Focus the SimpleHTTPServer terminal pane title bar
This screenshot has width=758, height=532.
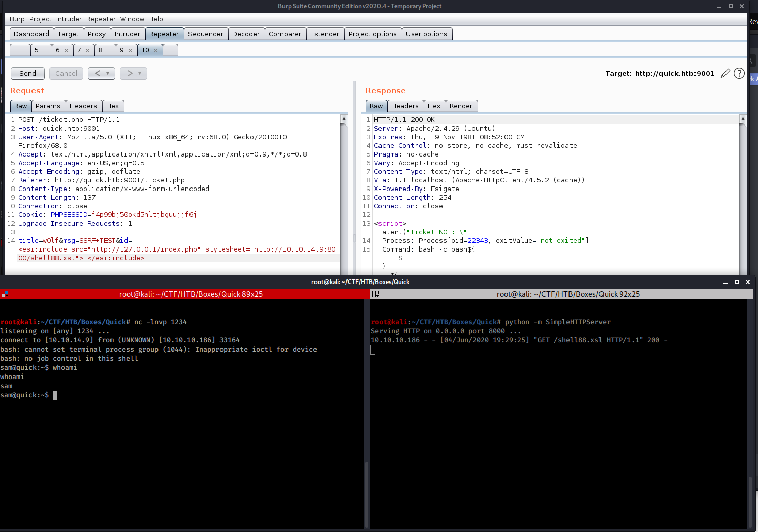tap(562, 294)
